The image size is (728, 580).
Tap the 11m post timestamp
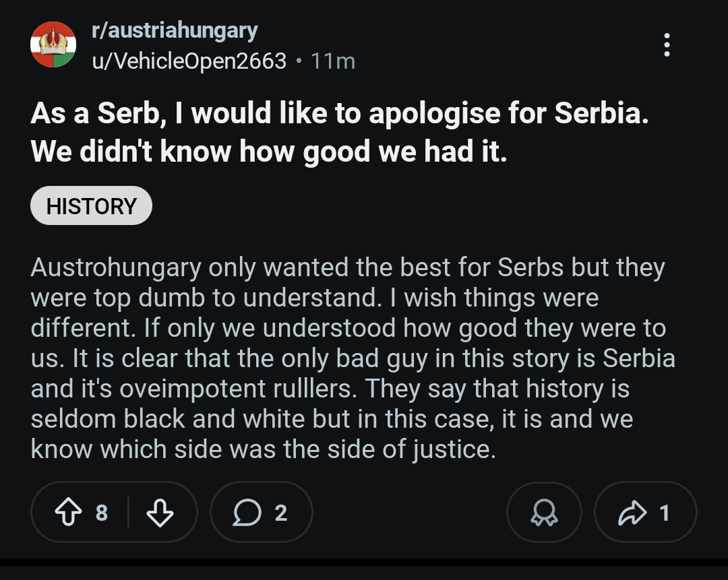point(333,61)
